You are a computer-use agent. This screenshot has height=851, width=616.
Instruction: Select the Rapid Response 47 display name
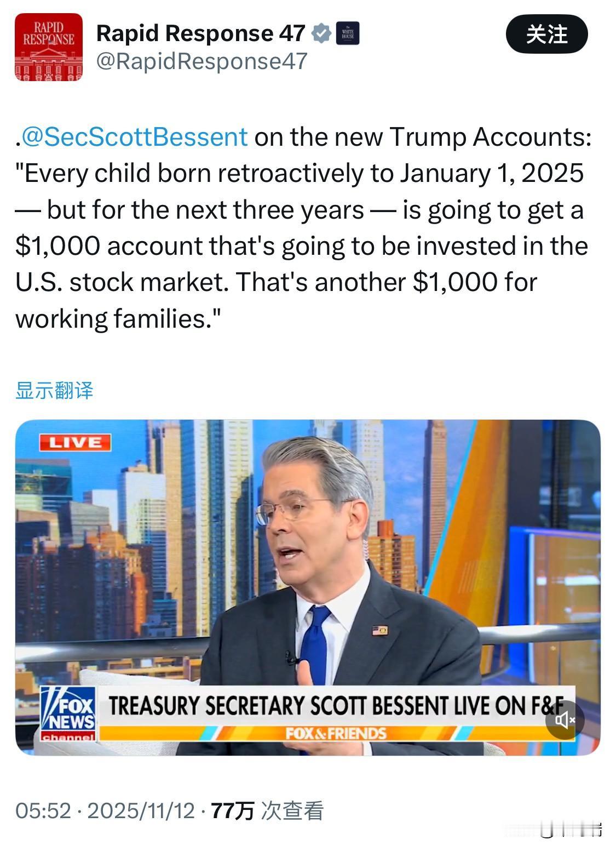[x=200, y=34]
